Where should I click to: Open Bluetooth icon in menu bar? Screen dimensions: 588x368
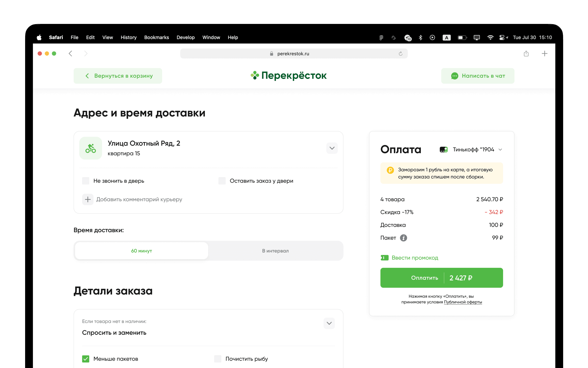[x=420, y=37]
